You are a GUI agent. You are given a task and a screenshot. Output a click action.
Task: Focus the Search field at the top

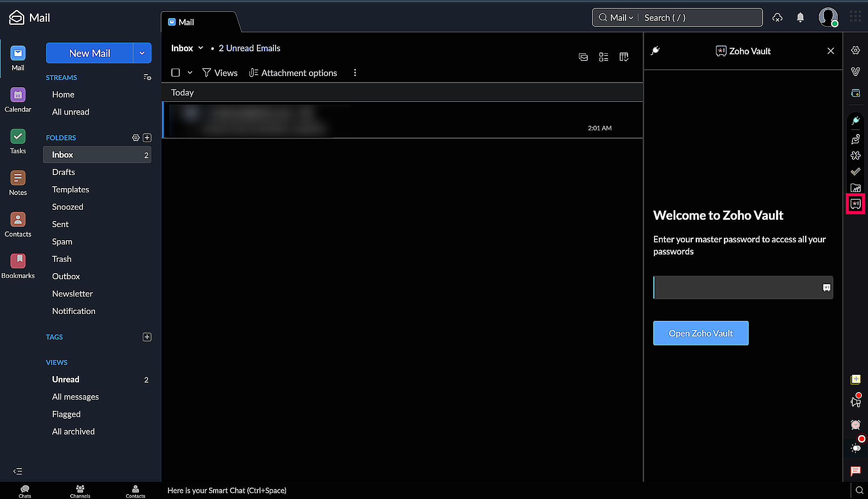click(701, 18)
